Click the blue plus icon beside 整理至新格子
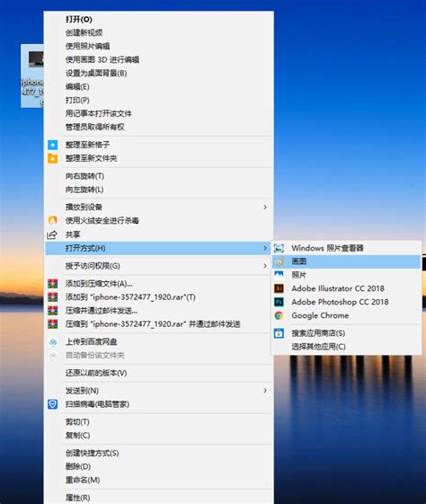426x504 pixels. click(x=53, y=145)
